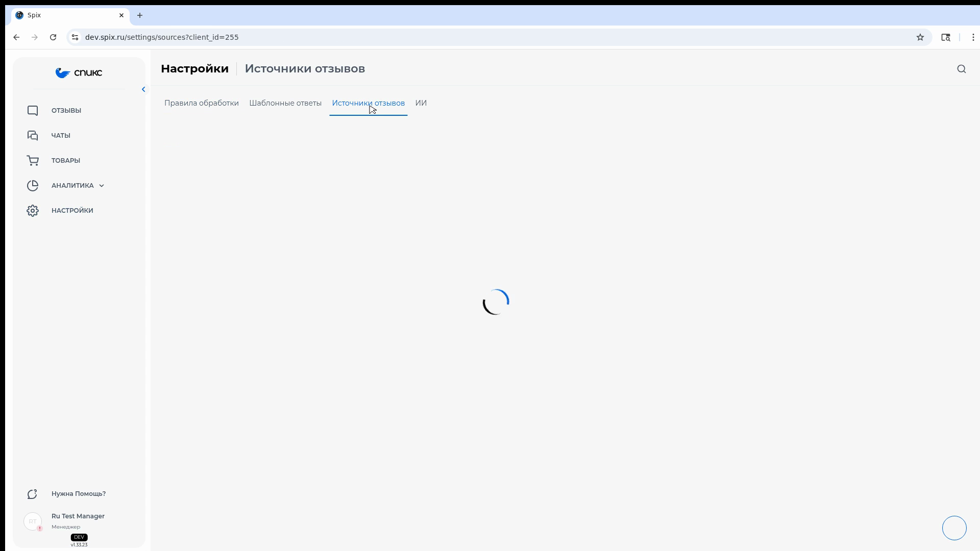Image resolution: width=980 pixels, height=551 pixels.
Task: Switch to the Шаблонные ответы tab
Action: pos(285,103)
